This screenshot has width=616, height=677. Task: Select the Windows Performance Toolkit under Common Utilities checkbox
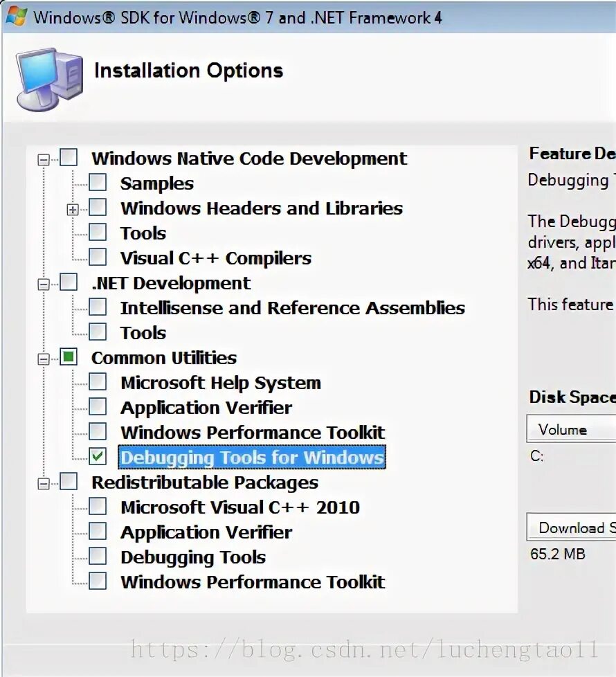pos(98,432)
